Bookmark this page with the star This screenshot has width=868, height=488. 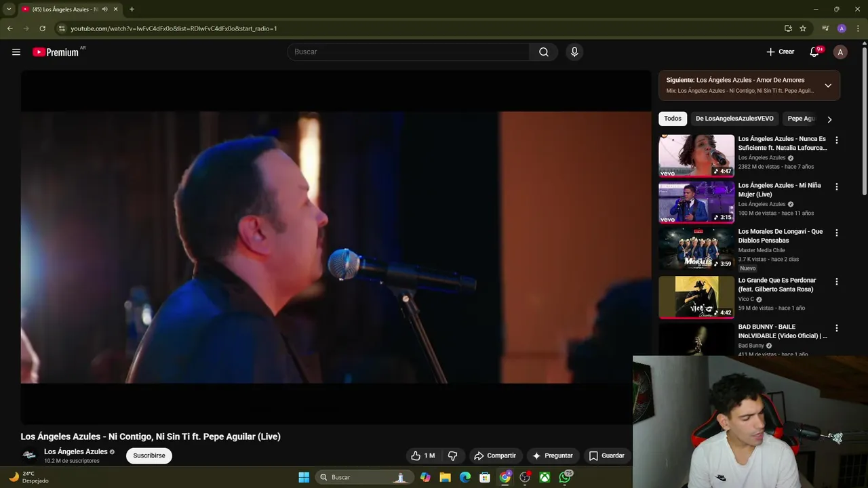coord(803,28)
